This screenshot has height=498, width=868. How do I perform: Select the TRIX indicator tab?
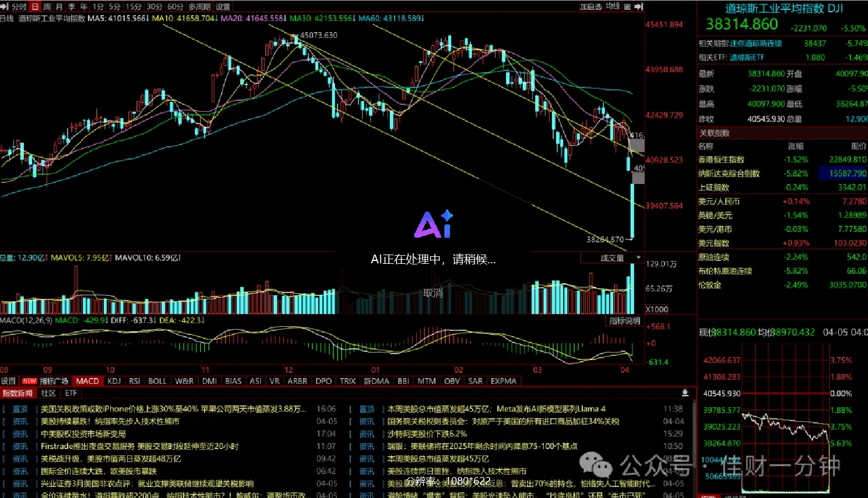point(348,381)
